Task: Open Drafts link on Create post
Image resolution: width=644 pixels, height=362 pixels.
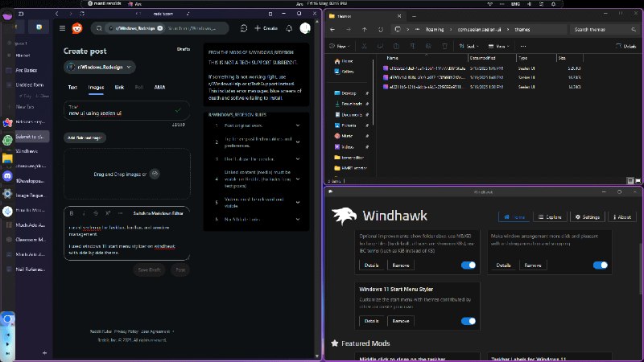Action: pyautogui.click(x=184, y=49)
